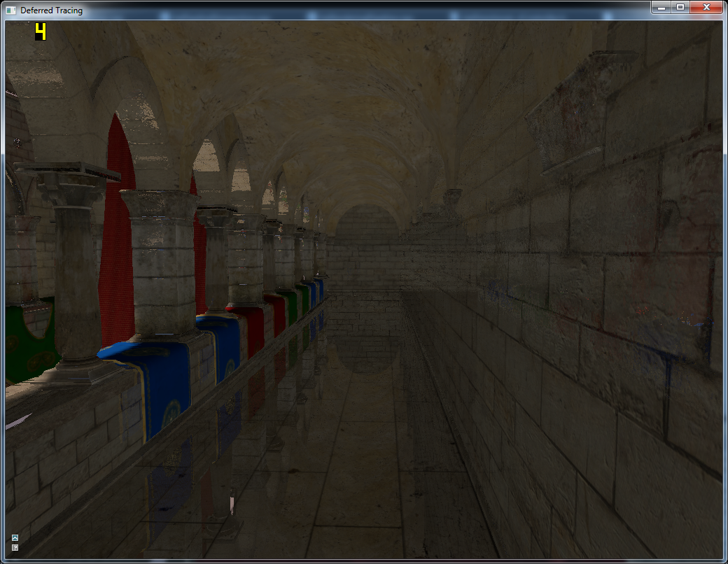The width and height of the screenshot is (728, 564).
Task: Click the yellow frame counter showing 4
Action: click(41, 32)
